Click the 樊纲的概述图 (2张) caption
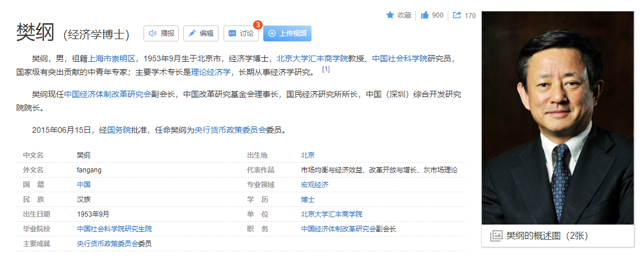Viewport: 644px width, 258px height. pyautogui.click(x=546, y=236)
